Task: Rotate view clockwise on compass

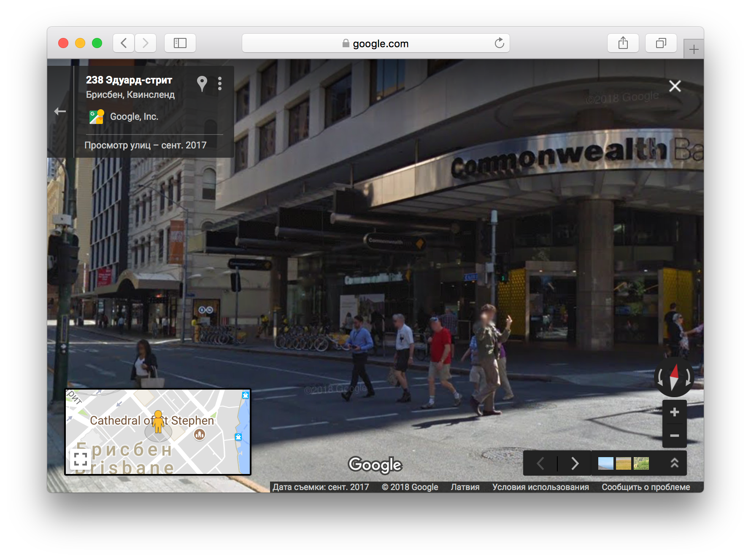Action: (688, 377)
